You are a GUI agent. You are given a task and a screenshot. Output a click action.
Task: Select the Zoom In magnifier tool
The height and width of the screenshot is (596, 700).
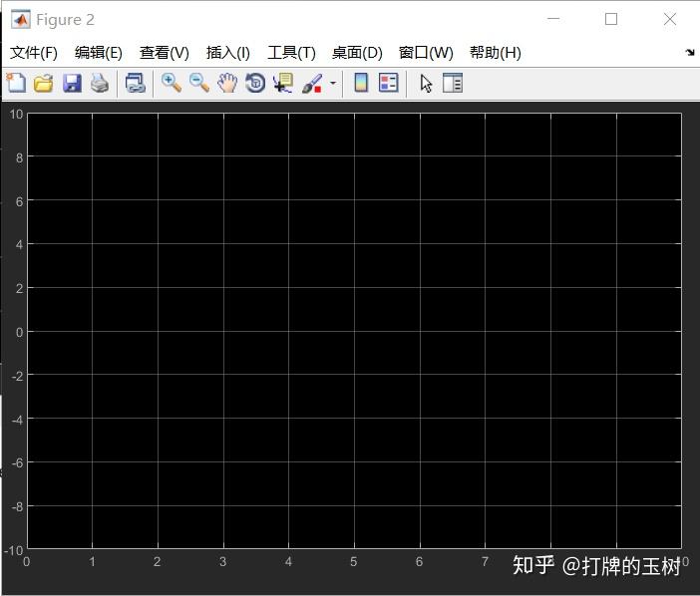click(171, 83)
